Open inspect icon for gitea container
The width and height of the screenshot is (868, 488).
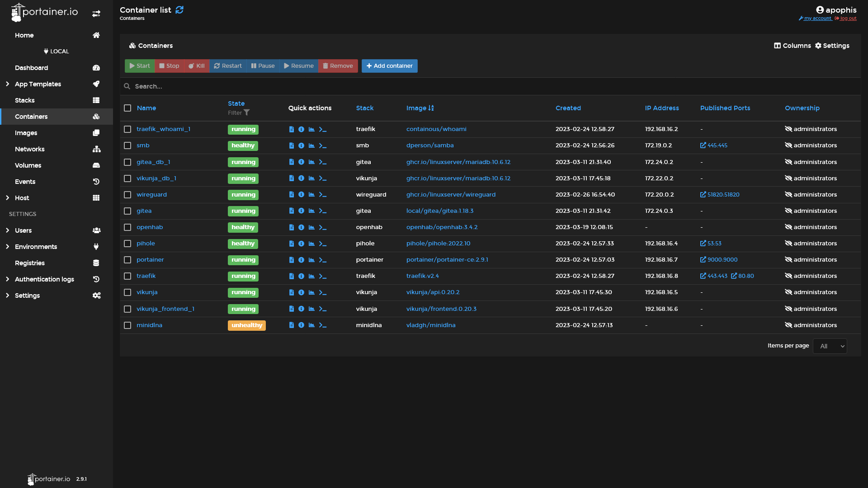tap(301, 211)
